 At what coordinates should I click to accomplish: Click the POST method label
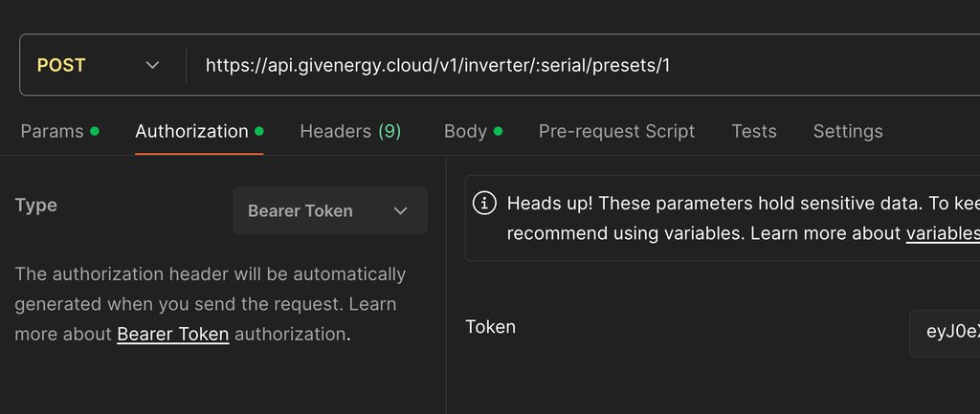pyautogui.click(x=61, y=65)
